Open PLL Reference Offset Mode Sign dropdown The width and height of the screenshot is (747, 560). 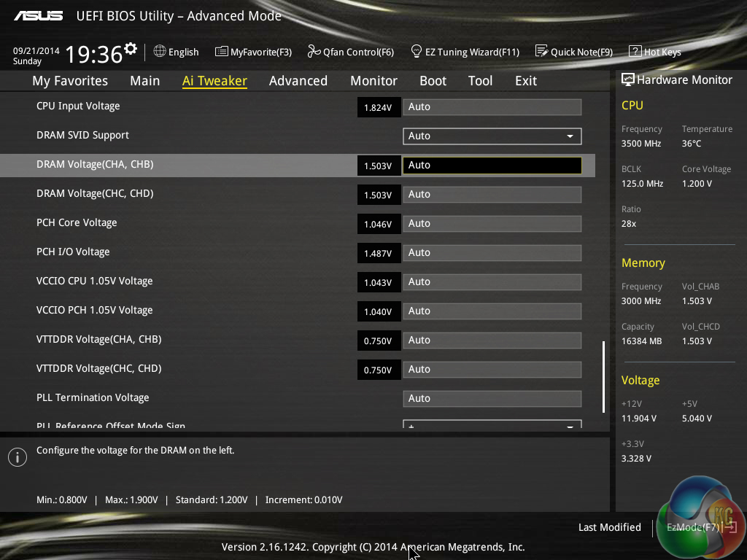coord(492,424)
